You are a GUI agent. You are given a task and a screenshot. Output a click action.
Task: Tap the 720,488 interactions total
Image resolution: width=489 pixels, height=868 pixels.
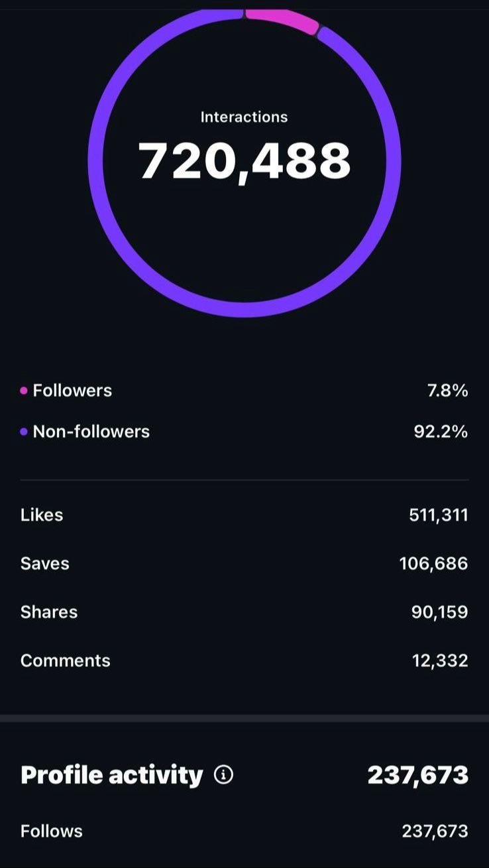pos(244,162)
